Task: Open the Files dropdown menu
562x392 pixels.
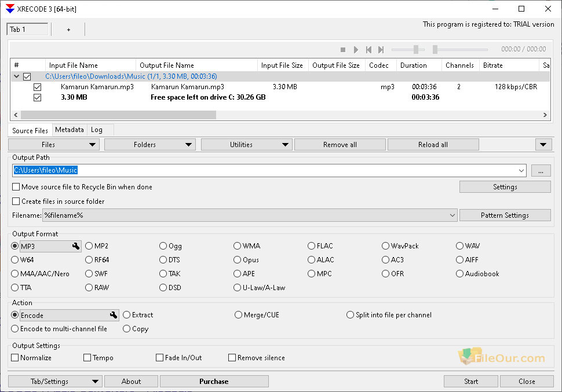Action: click(54, 145)
